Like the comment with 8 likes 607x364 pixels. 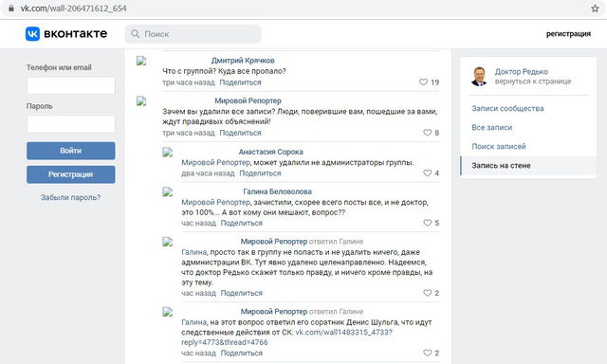pyautogui.click(x=428, y=133)
